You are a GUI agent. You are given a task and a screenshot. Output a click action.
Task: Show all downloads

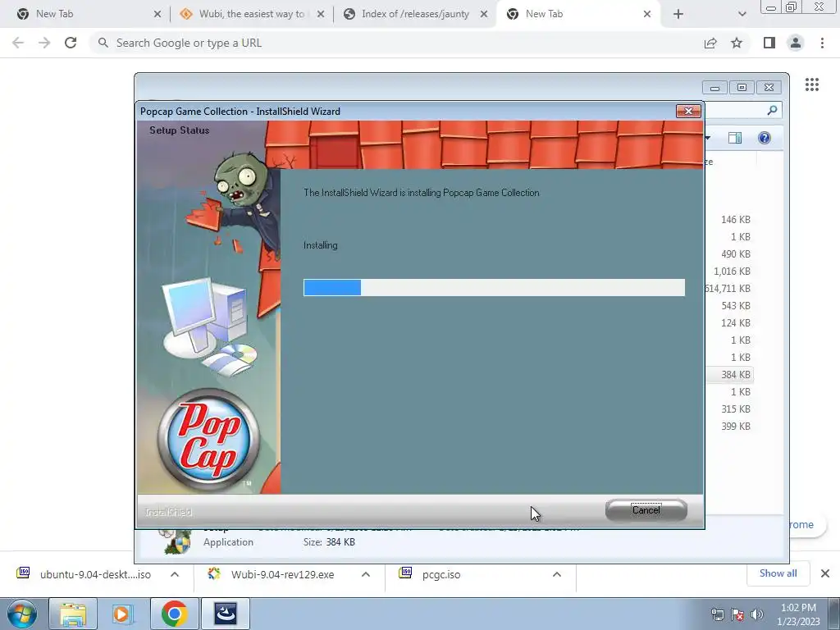coord(778,573)
